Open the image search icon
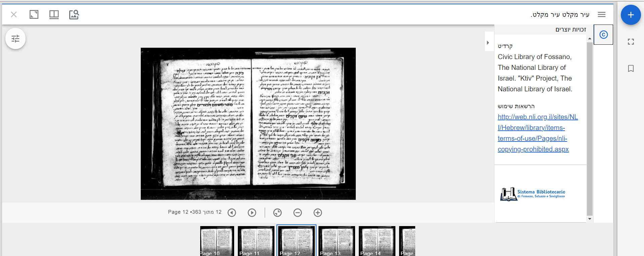This screenshot has height=256, width=644. pos(74,14)
